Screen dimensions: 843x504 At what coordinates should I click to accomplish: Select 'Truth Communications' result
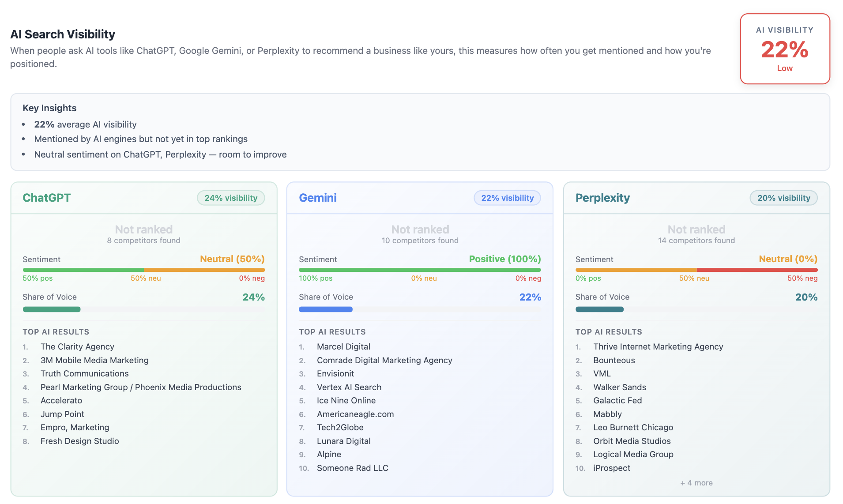point(84,374)
